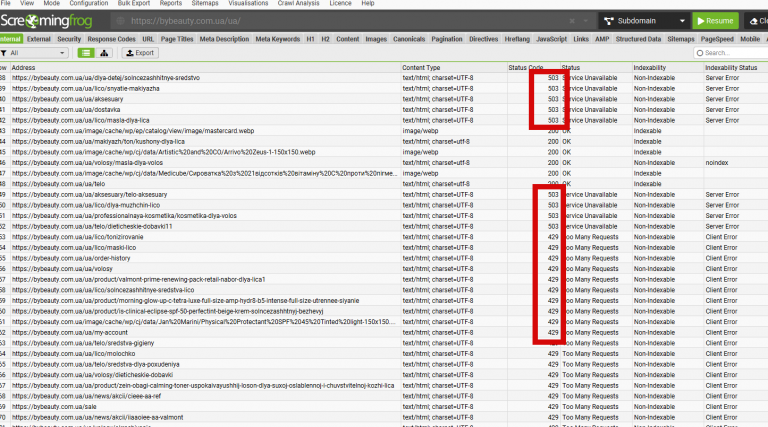Image resolution: width=768 pixels, height=427 pixels.
Task: Expand the All filter dropdown
Action: click(34, 53)
